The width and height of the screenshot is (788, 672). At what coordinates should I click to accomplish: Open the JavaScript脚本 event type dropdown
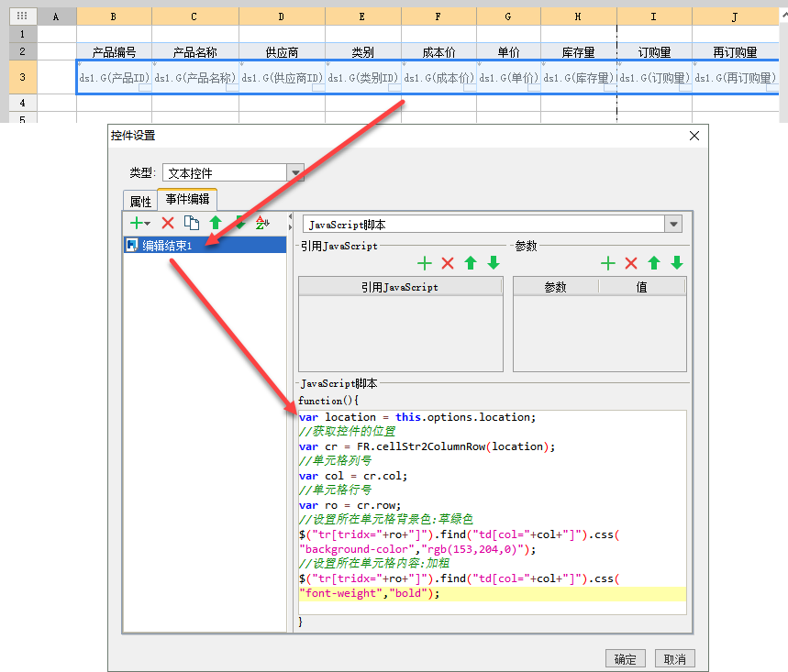(673, 224)
